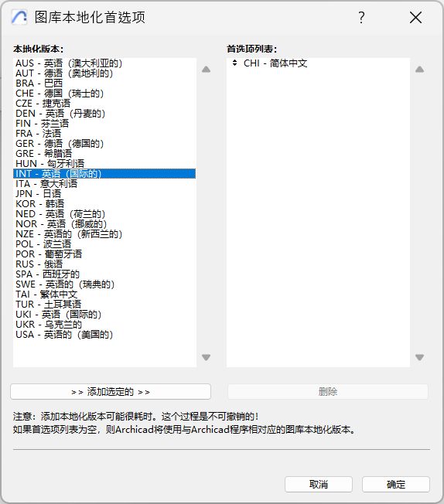Click 取消 to cancel
This screenshot has height=504, width=444.
click(319, 484)
